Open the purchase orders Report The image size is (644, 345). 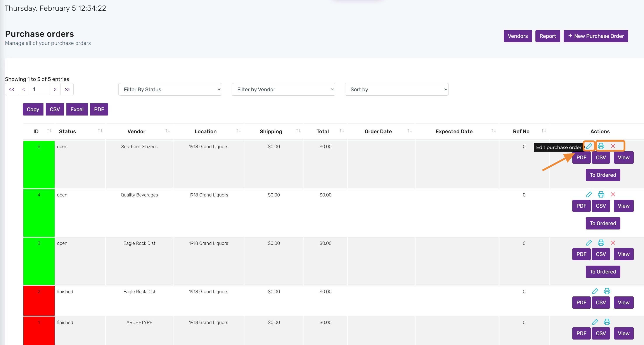click(548, 36)
